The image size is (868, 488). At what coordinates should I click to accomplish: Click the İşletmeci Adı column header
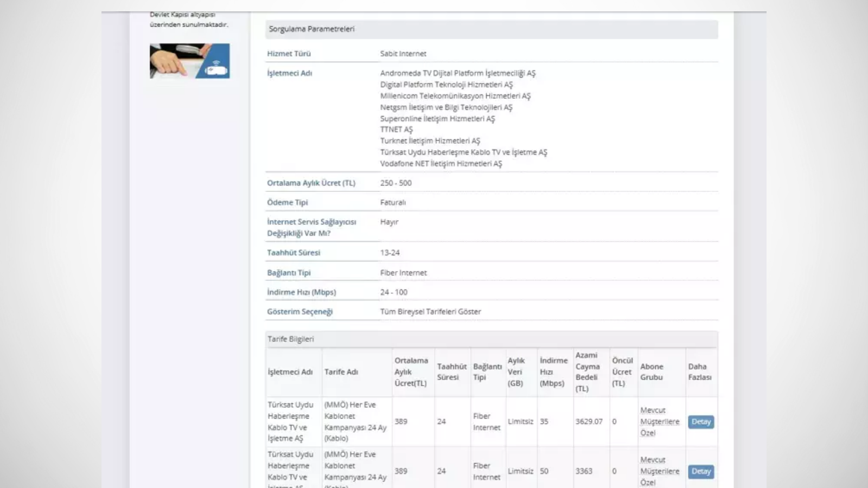290,372
